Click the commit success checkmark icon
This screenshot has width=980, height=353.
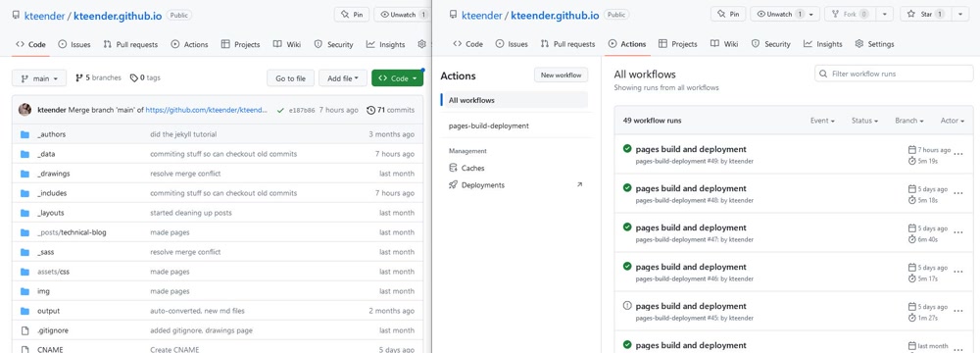pos(280,110)
